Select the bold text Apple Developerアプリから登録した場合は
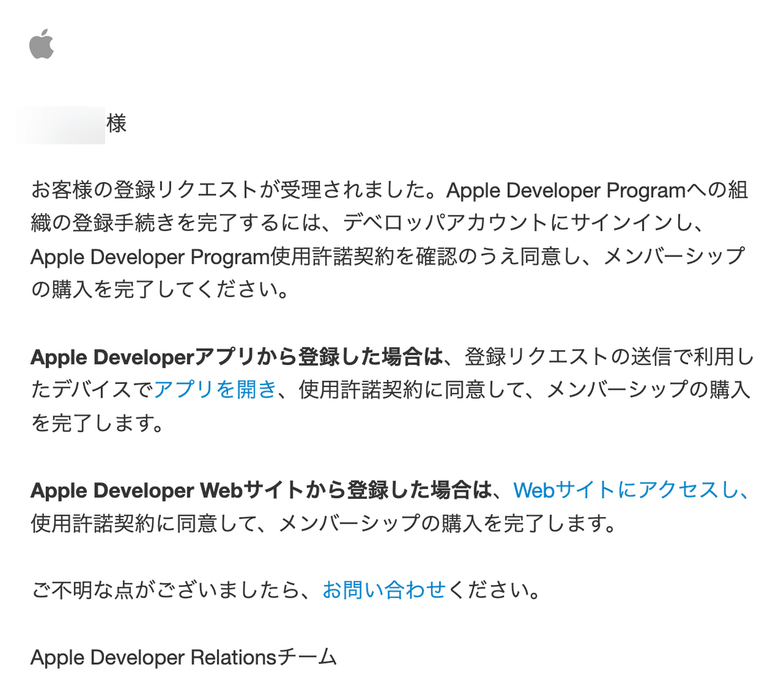The image size is (784, 681). click(x=237, y=357)
